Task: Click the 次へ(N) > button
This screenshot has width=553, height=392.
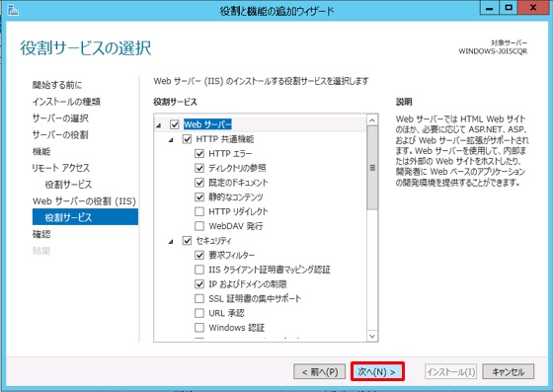Action: tap(377, 371)
